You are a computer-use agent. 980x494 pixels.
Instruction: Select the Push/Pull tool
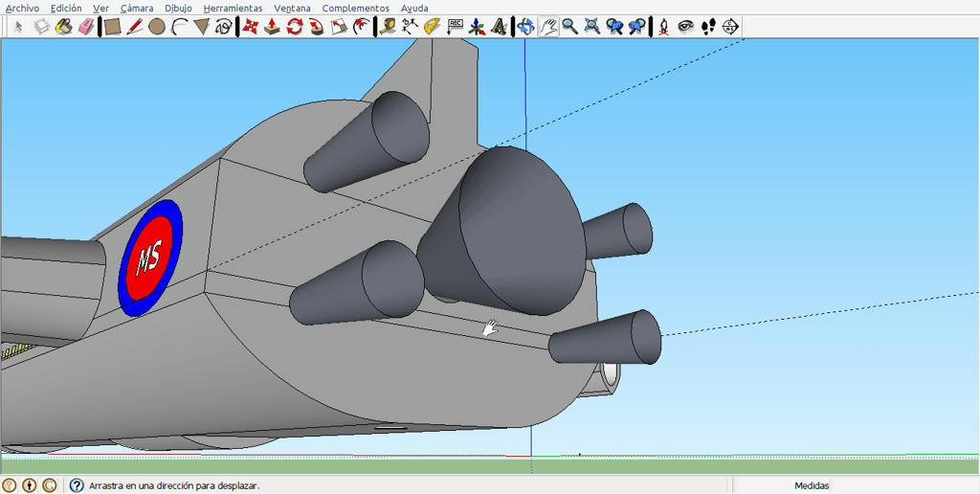coord(272,26)
